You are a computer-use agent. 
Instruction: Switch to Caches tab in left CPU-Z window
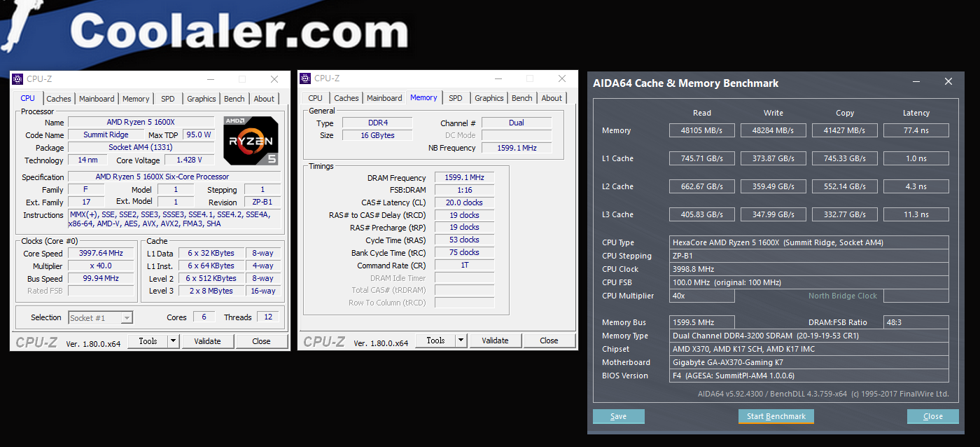point(59,99)
